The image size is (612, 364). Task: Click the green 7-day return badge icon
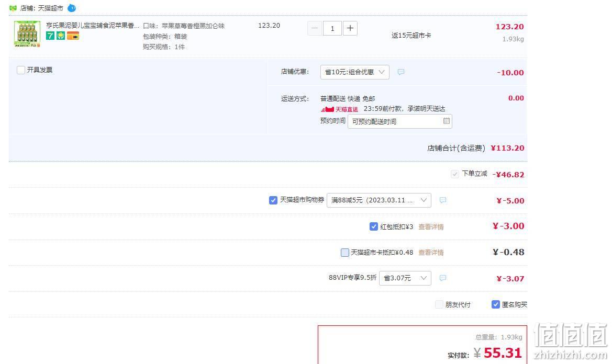pos(50,36)
